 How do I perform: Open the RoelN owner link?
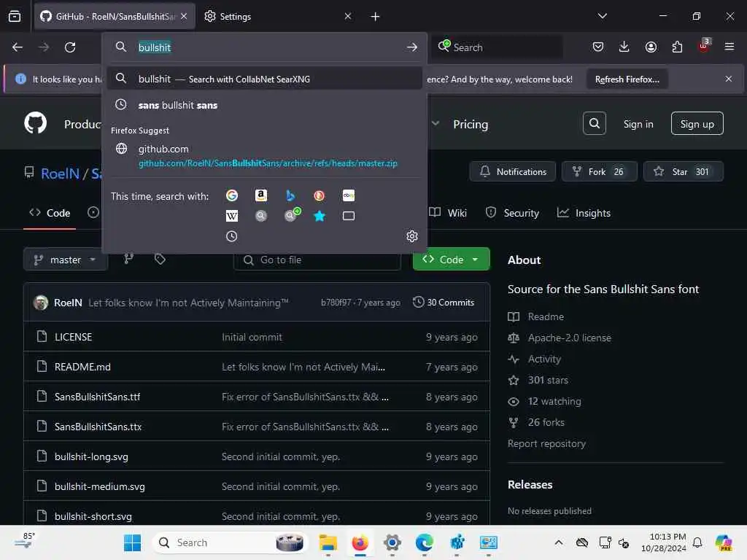pos(60,174)
